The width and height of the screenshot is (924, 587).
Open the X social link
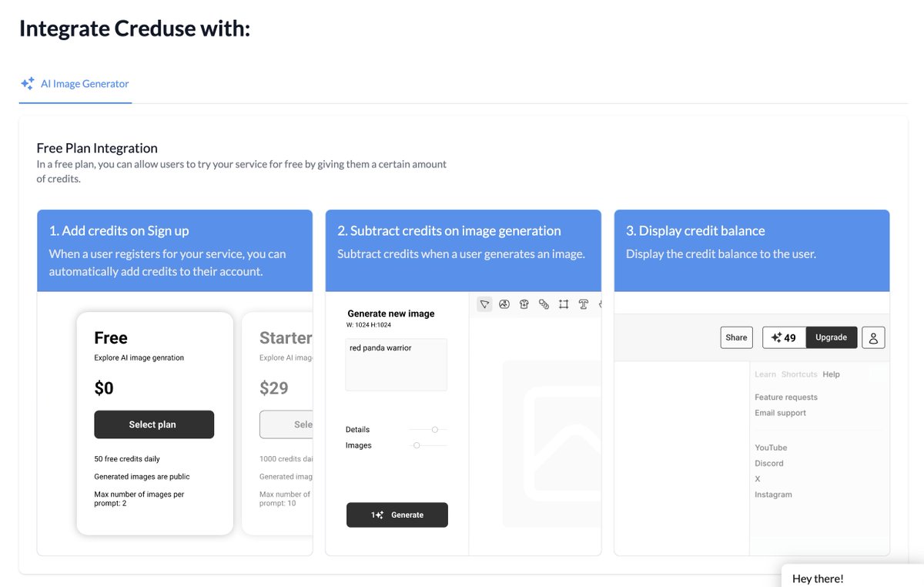(758, 479)
